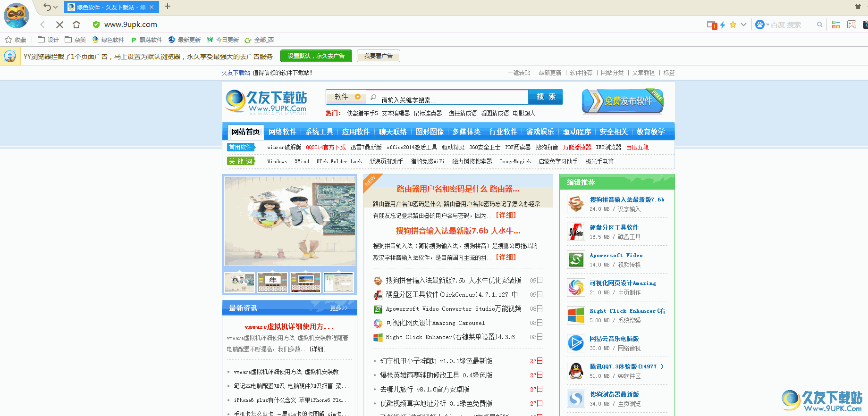Click the lightning speed mode icon
This screenshot has width=868, height=416.
tap(723, 25)
